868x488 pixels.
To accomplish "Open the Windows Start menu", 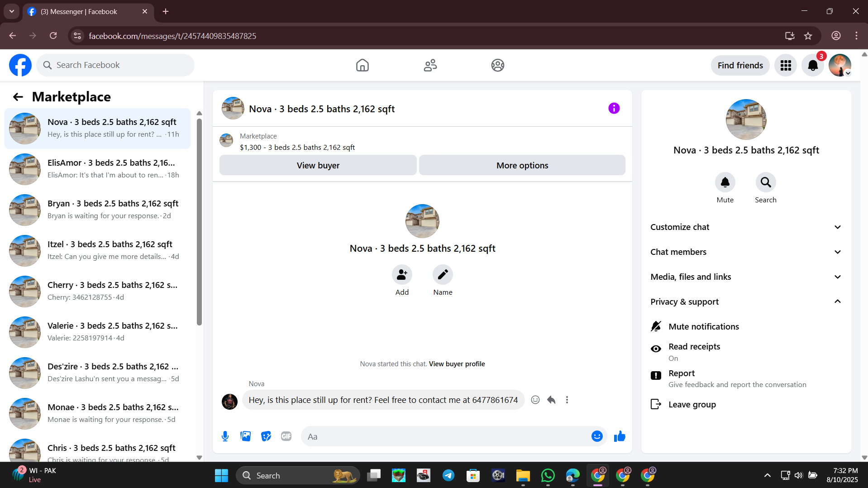I will (221, 476).
